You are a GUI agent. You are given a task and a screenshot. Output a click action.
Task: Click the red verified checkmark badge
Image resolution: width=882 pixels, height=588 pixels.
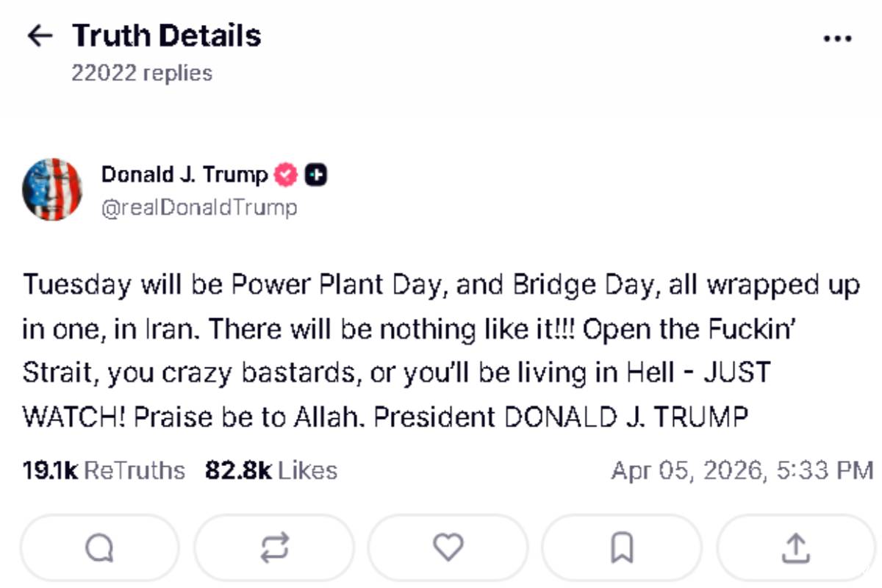286,176
